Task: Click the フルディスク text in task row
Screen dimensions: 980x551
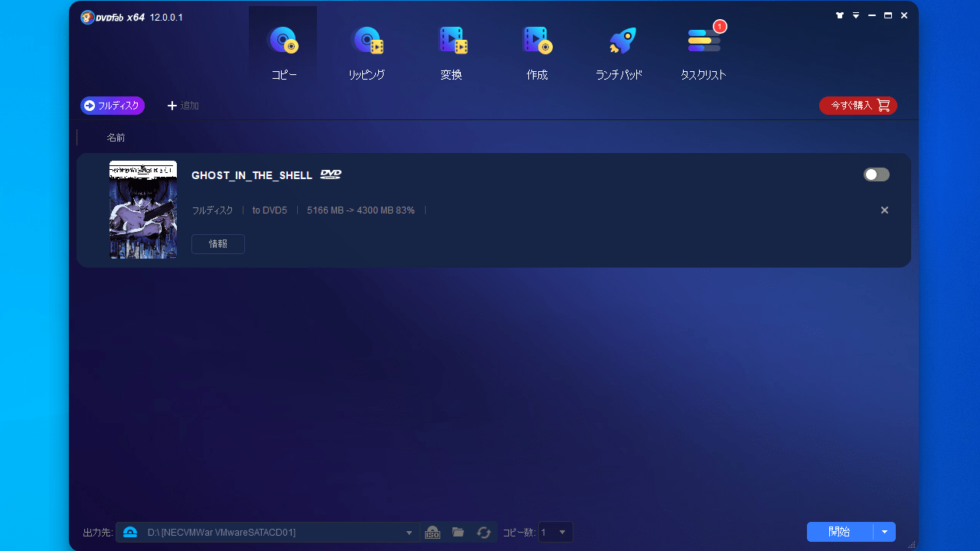Action: [x=212, y=210]
